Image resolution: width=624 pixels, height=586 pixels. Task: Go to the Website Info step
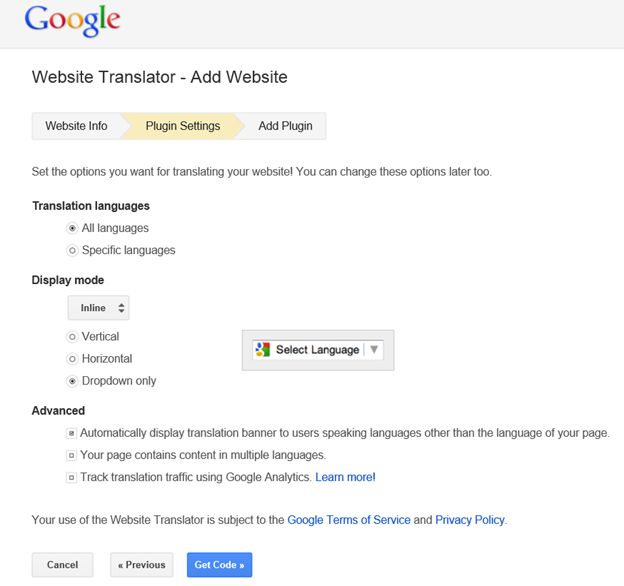(x=76, y=126)
